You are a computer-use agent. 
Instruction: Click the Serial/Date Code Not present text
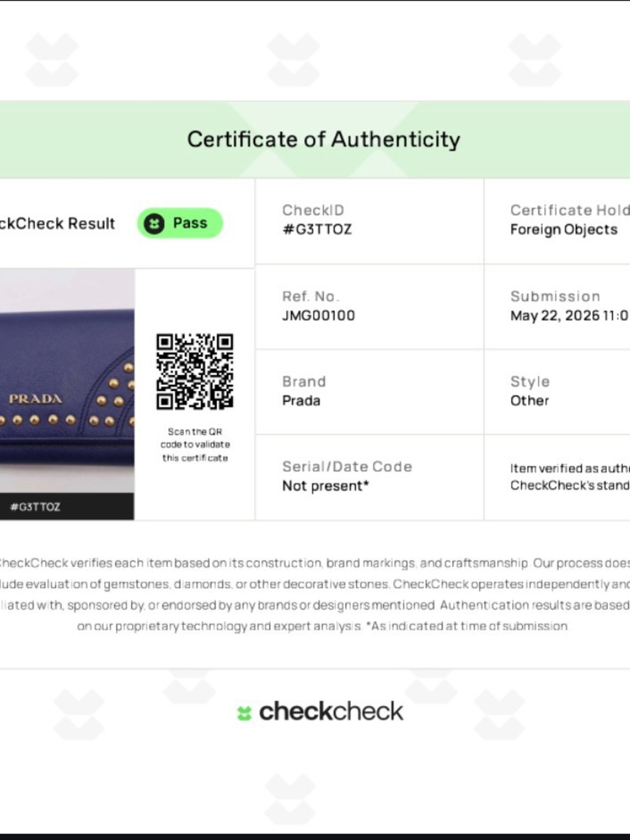coord(325,486)
